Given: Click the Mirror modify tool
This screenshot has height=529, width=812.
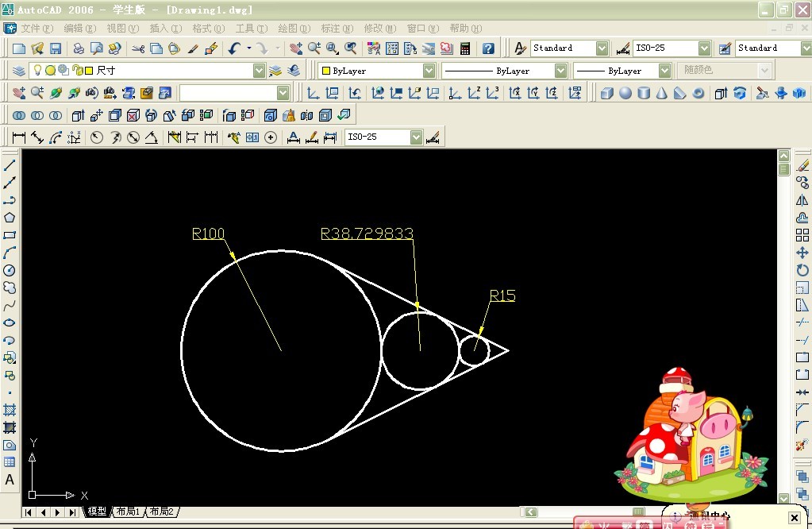Looking at the screenshot, I should 802,200.
